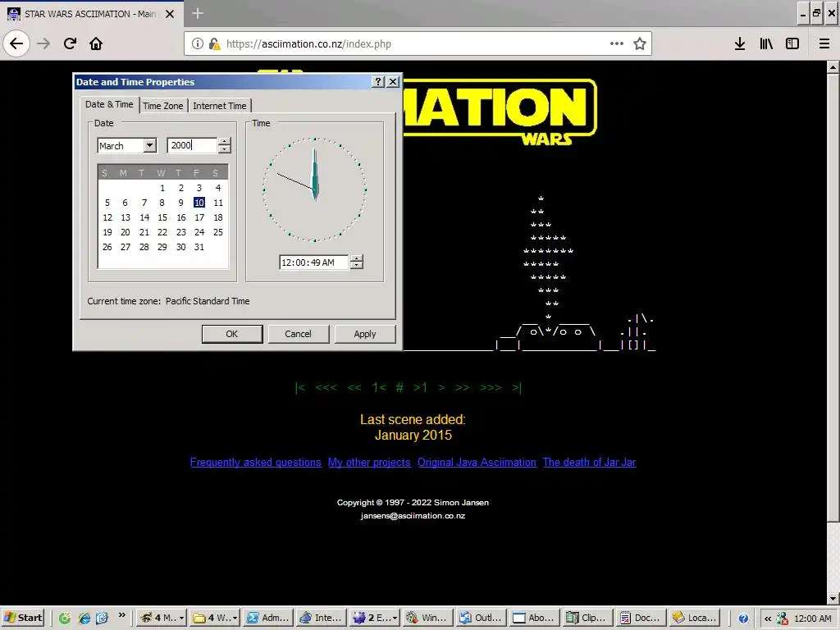Viewport: 840px width, 630px height.
Task: Switch to the Outl... taskbar button
Action: 481,618
